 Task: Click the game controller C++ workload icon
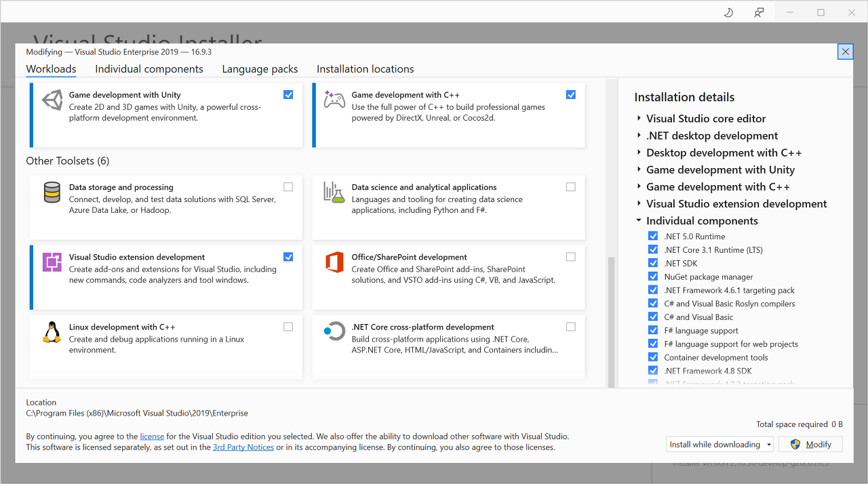334,100
